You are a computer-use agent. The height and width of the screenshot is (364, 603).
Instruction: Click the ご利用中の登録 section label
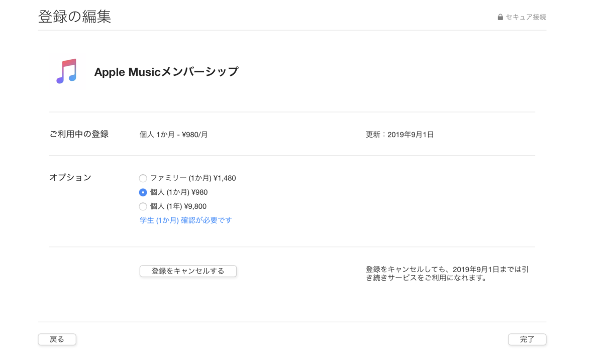pos(78,134)
